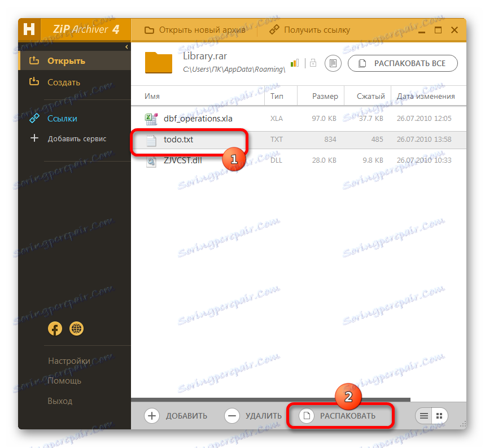The height and width of the screenshot is (448, 485).
Task: Click the plus circle add icon
Action: point(152,416)
